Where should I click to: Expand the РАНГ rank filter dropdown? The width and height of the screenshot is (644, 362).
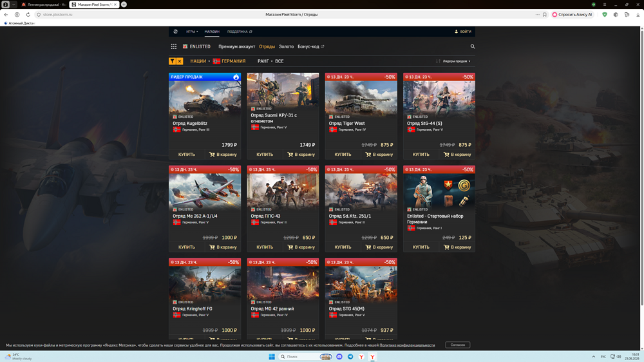[x=265, y=61]
